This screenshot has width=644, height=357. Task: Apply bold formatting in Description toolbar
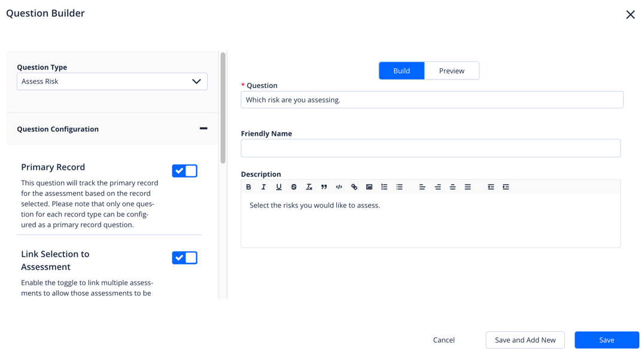click(249, 187)
